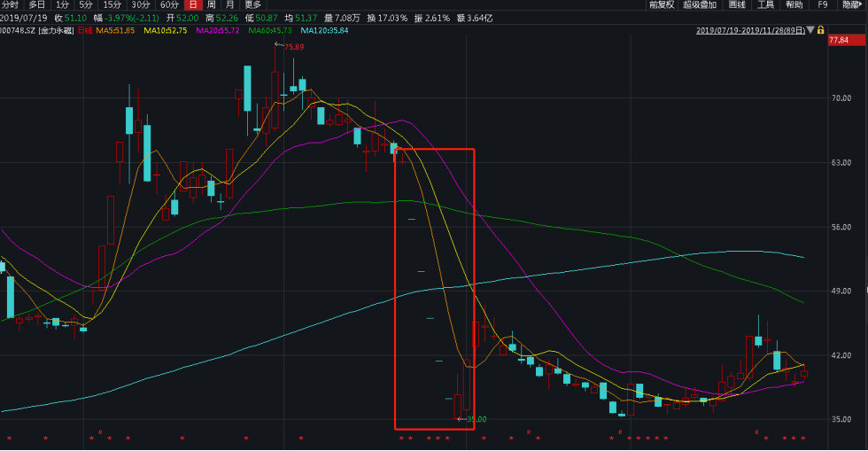Switch to the 分时 intraday tab

pos(10,5)
